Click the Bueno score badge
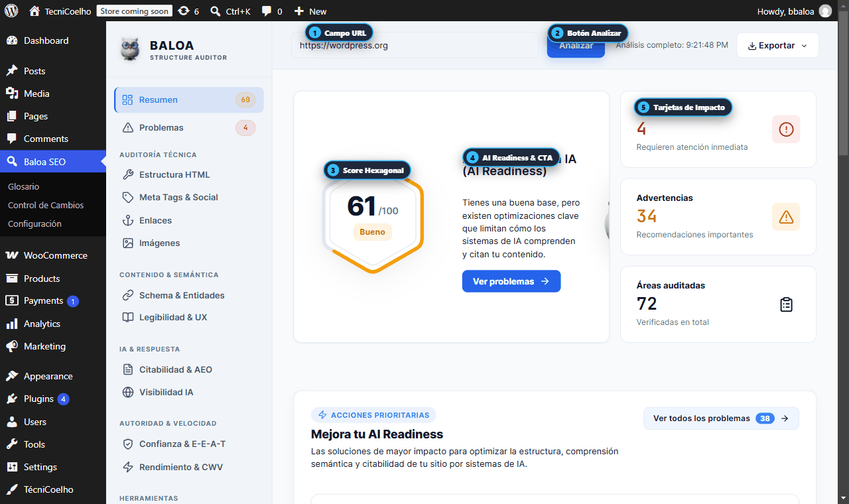The image size is (849, 504). pyautogui.click(x=372, y=232)
